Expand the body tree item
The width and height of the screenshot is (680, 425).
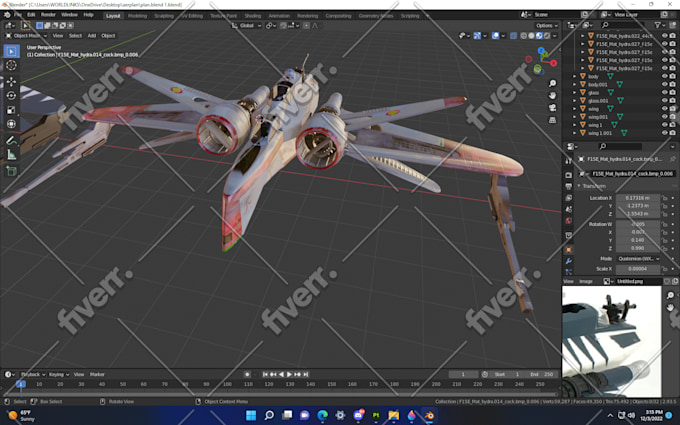[x=575, y=76]
